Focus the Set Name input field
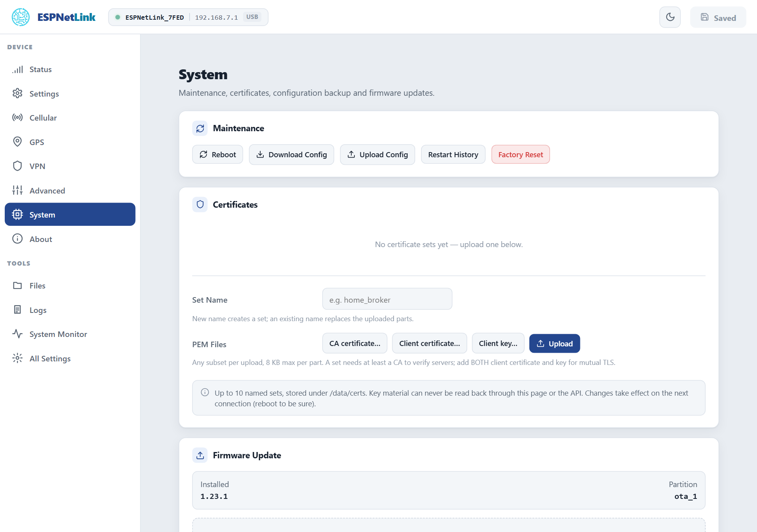 tap(387, 299)
